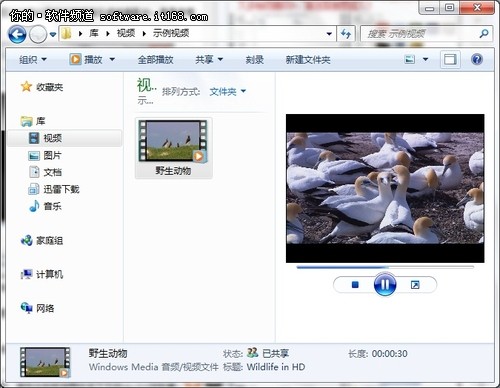
Task: Refresh the folder with the refresh icon
Action: coord(346,34)
